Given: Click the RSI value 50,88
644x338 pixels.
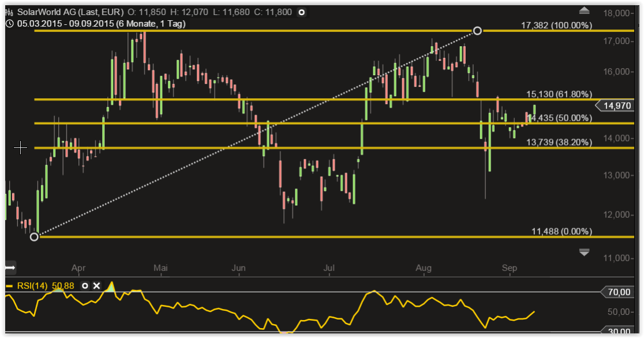Looking at the screenshot, I should pyautogui.click(x=63, y=286).
